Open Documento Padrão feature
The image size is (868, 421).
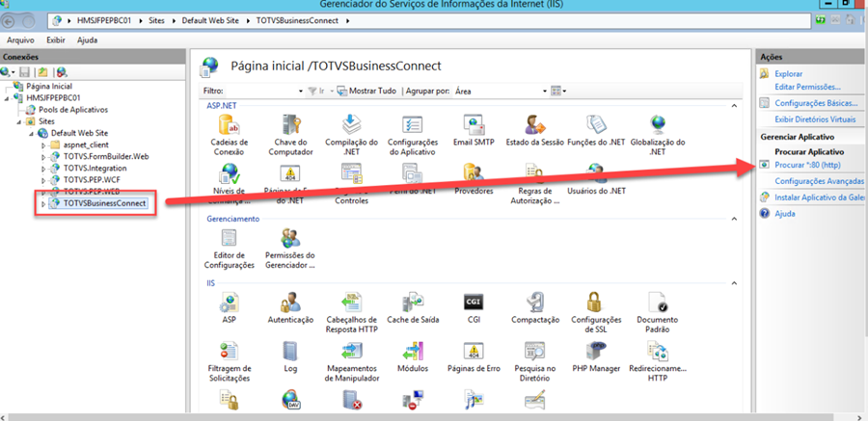click(658, 312)
